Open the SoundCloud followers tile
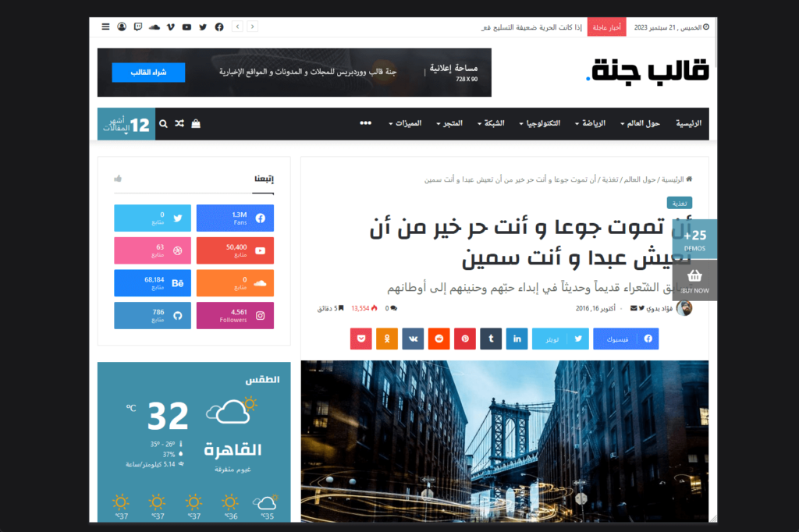 pyautogui.click(x=235, y=283)
